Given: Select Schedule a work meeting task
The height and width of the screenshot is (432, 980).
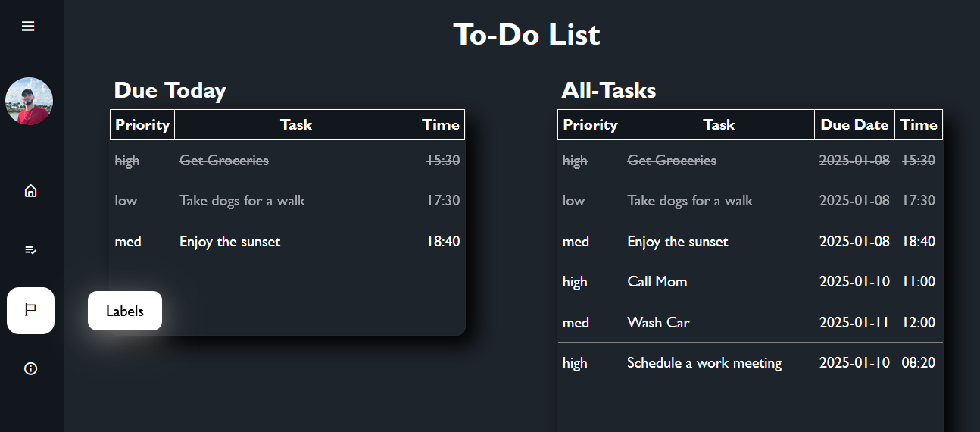Looking at the screenshot, I should (704, 363).
